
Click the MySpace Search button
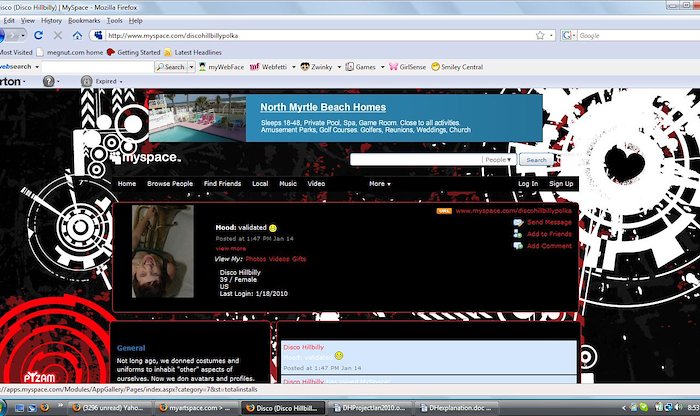tap(536, 160)
